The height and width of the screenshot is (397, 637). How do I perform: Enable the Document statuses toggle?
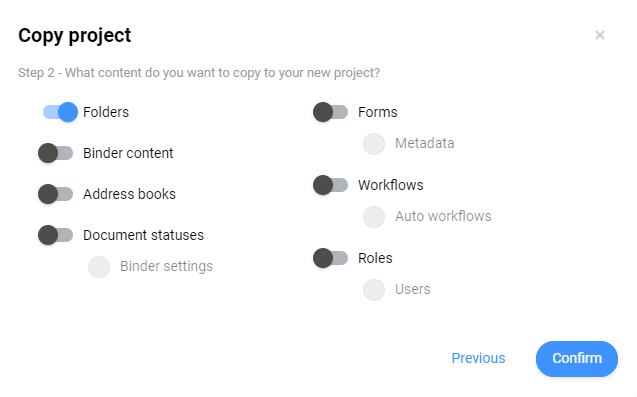pyautogui.click(x=56, y=235)
